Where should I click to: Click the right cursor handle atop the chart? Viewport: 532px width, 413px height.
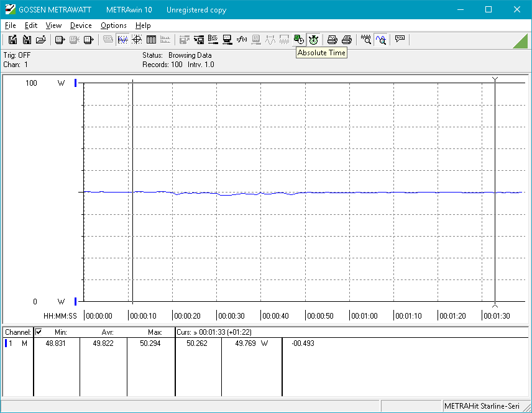(495, 79)
